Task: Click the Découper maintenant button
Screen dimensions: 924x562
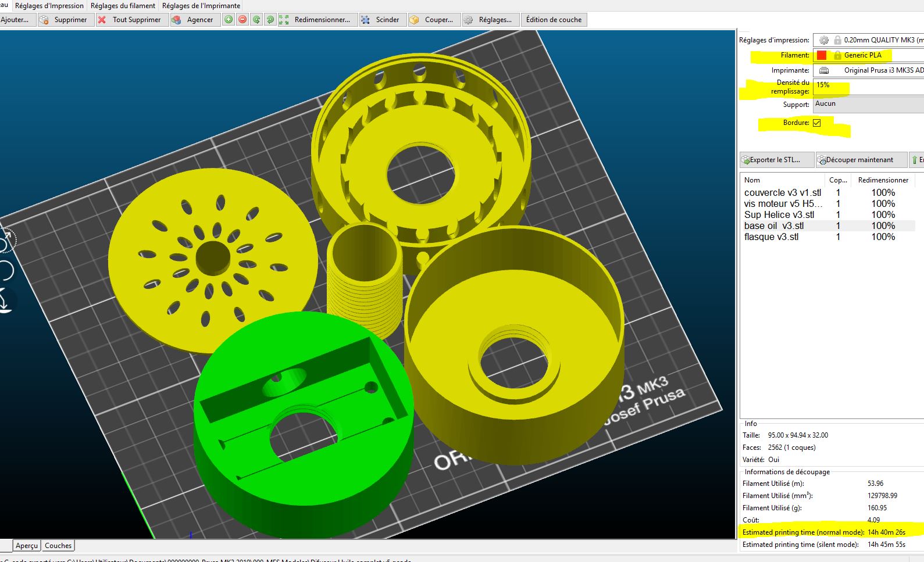Action: pos(861,160)
